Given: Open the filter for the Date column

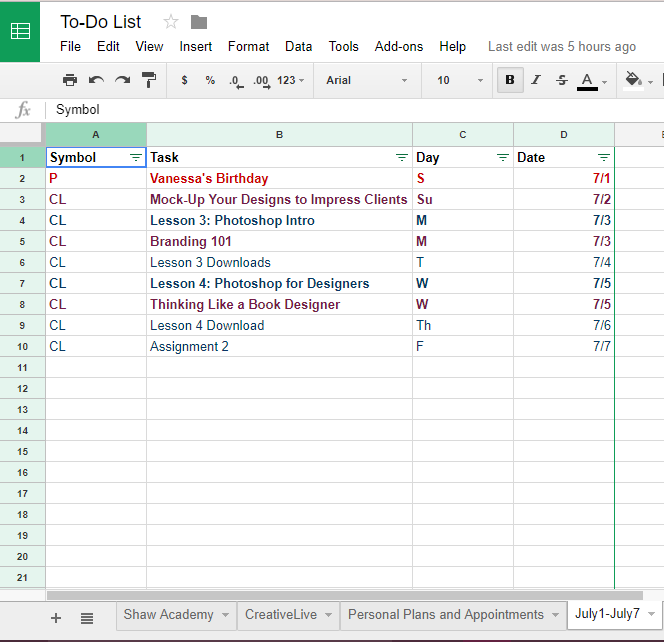Looking at the screenshot, I should click(604, 158).
